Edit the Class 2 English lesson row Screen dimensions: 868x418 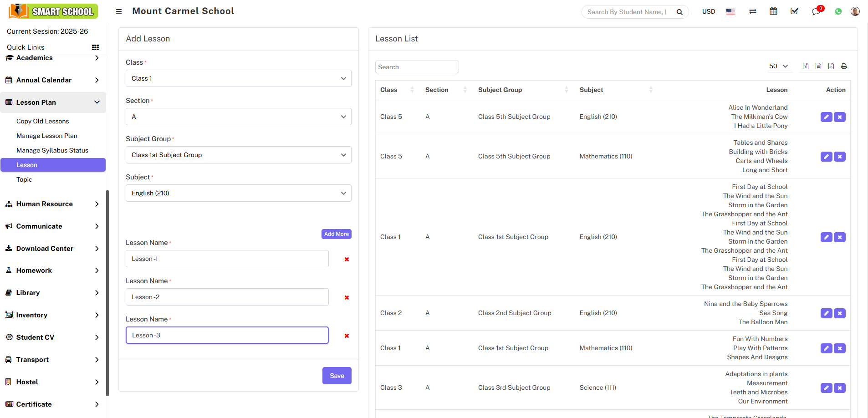point(826,313)
